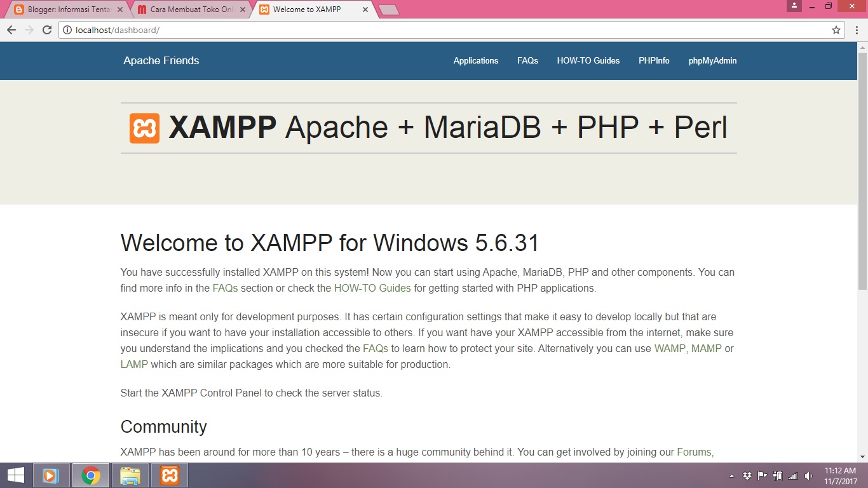Open XAMPP Control Panel taskbar icon
Screen dimensions: 868x488
pos(170,475)
